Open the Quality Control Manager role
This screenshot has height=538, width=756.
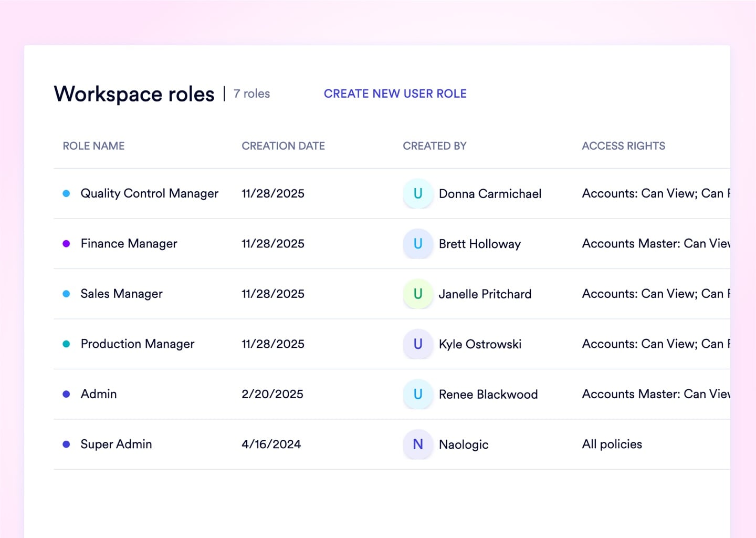(149, 193)
